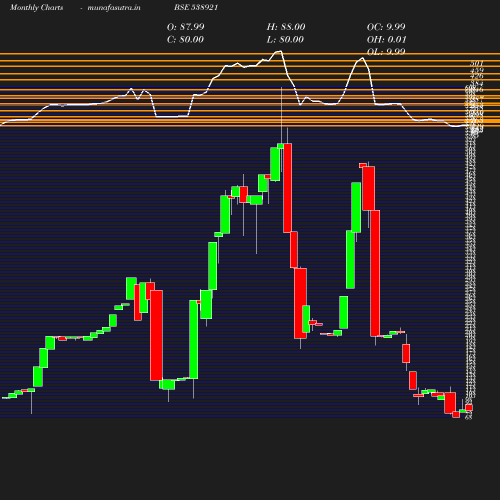Click the price axis label '384'
Viewport: 500px width, 500px height.
pos(477,83)
